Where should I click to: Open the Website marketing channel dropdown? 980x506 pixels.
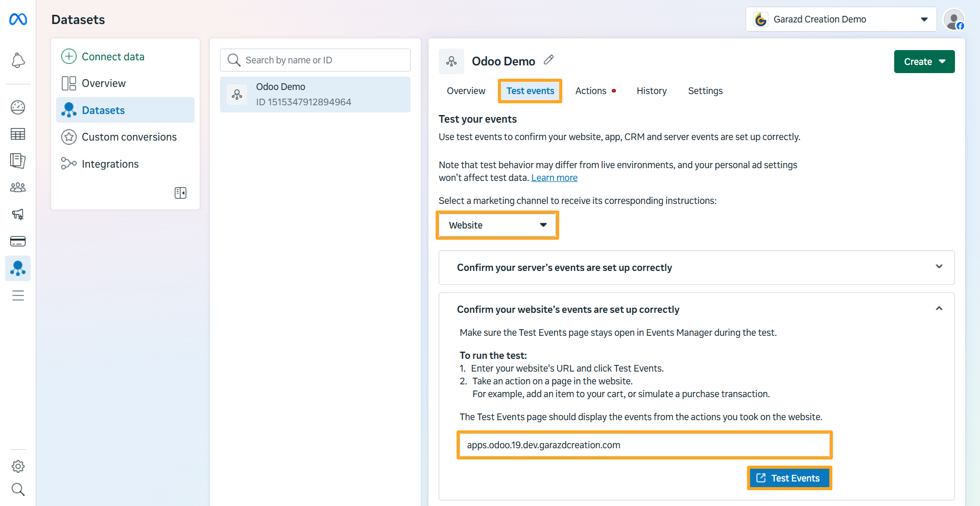click(497, 225)
